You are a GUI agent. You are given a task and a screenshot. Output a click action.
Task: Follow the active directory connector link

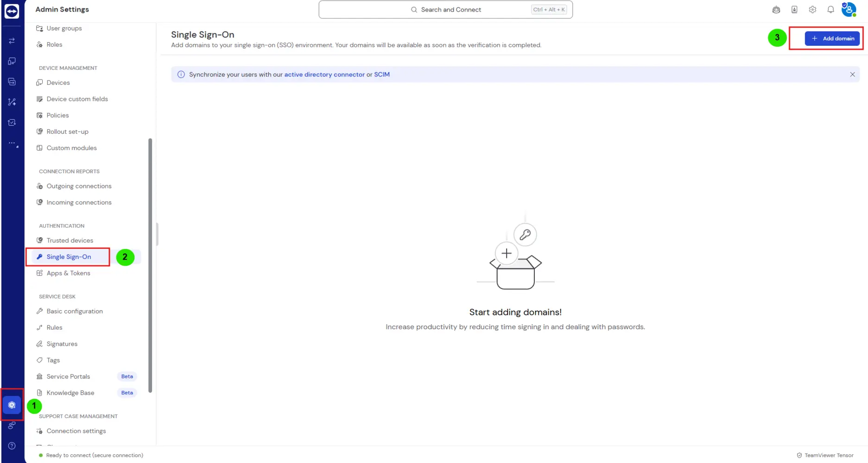coord(324,75)
